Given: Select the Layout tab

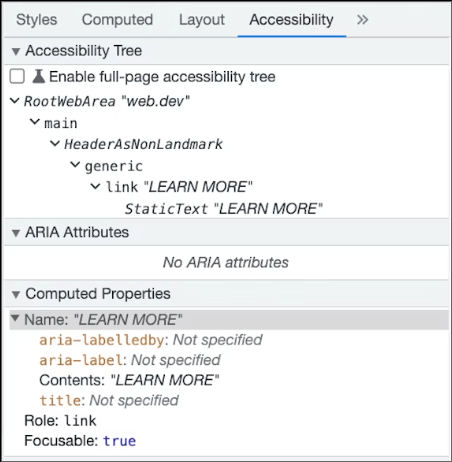Looking at the screenshot, I should tap(202, 20).
